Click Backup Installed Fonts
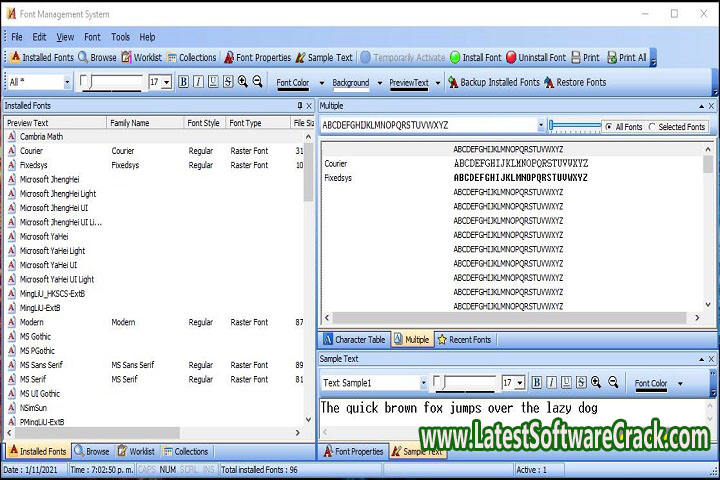720x480 pixels. click(494, 82)
